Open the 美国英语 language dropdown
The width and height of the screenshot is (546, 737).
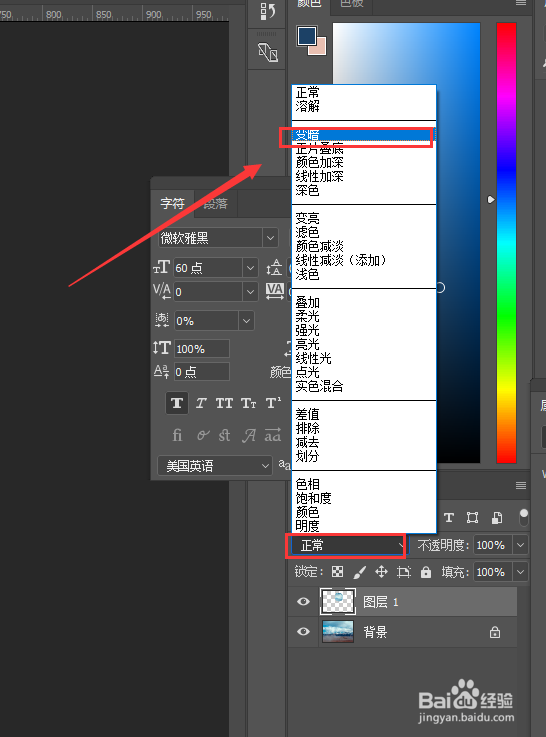(215, 466)
